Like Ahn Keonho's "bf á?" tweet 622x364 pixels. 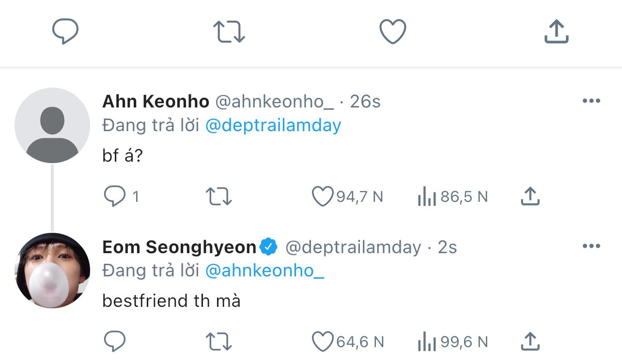coord(323,197)
